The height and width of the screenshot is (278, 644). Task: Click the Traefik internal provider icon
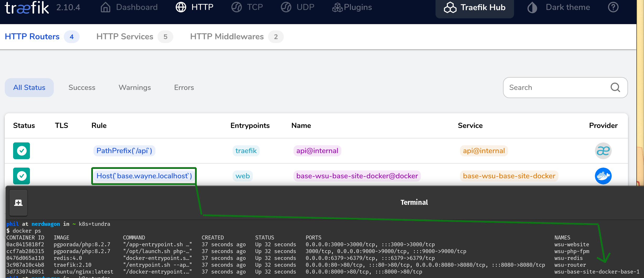click(603, 151)
